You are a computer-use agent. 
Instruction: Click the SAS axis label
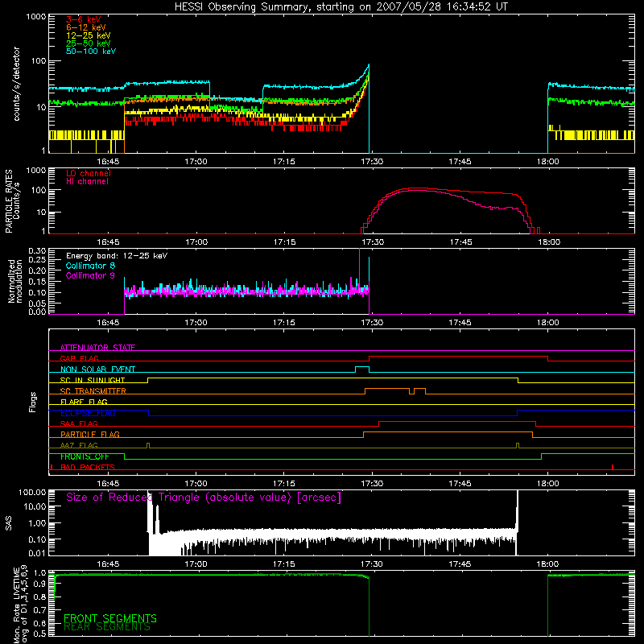[x=9, y=523]
